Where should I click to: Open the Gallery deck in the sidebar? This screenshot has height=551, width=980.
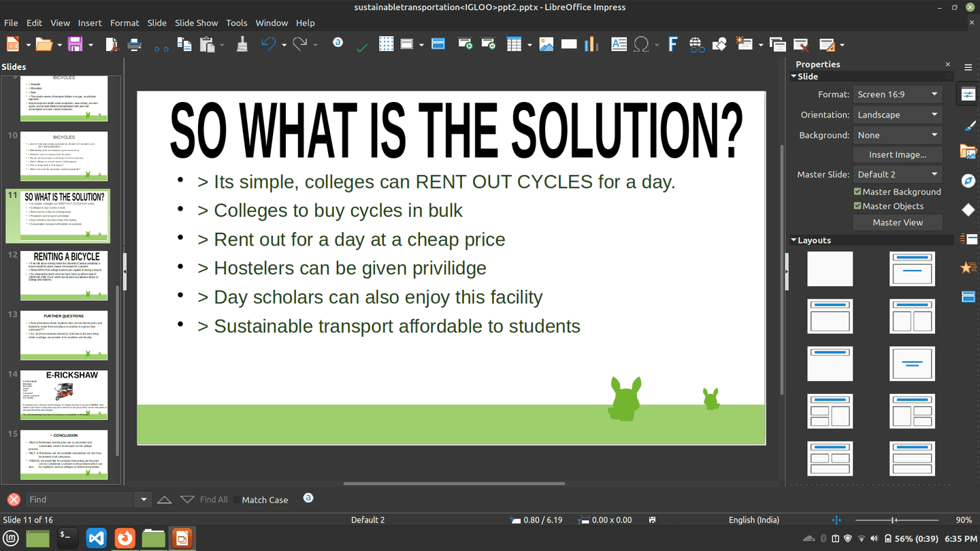pyautogui.click(x=968, y=152)
